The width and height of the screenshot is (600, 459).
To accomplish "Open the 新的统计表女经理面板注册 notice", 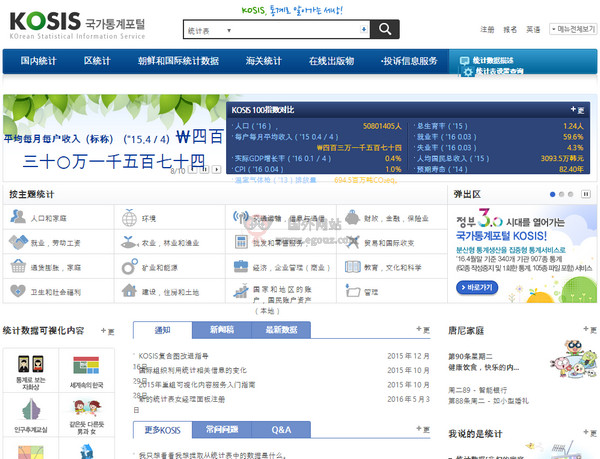I will [x=182, y=399].
